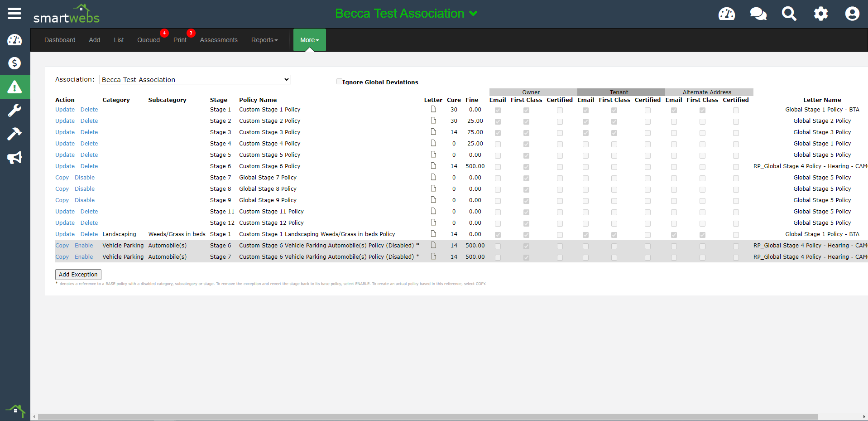The width and height of the screenshot is (868, 421).
Task: Open the Queued menu item
Action: point(149,40)
